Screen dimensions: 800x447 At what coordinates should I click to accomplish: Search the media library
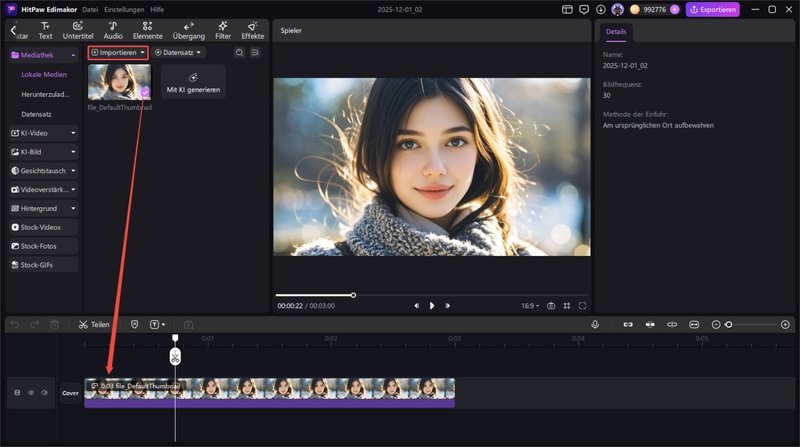[x=239, y=52]
